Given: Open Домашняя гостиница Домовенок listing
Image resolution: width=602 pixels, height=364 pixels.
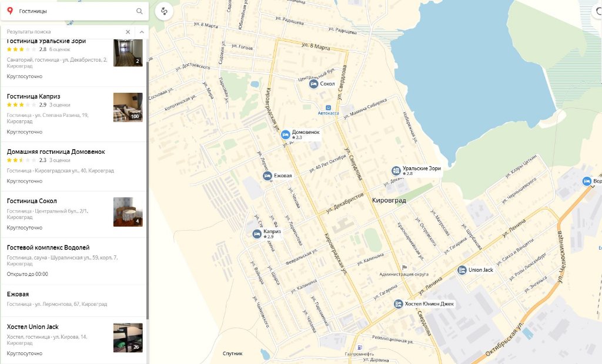Looking at the screenshot, I should [56, 151].
